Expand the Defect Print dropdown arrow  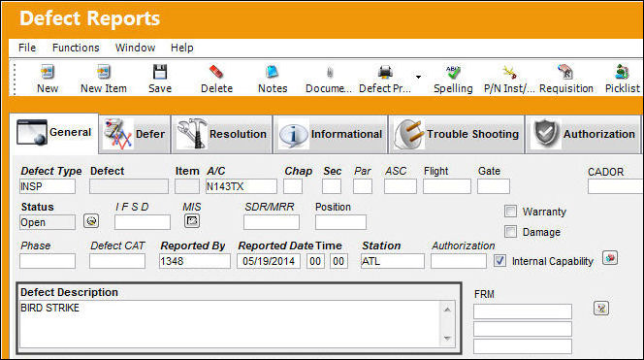418,77
